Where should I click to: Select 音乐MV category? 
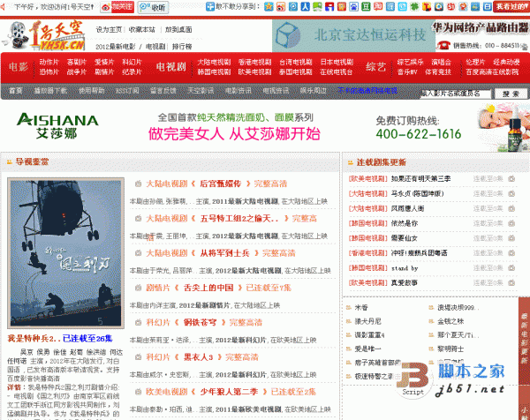[x=407, y=72]
